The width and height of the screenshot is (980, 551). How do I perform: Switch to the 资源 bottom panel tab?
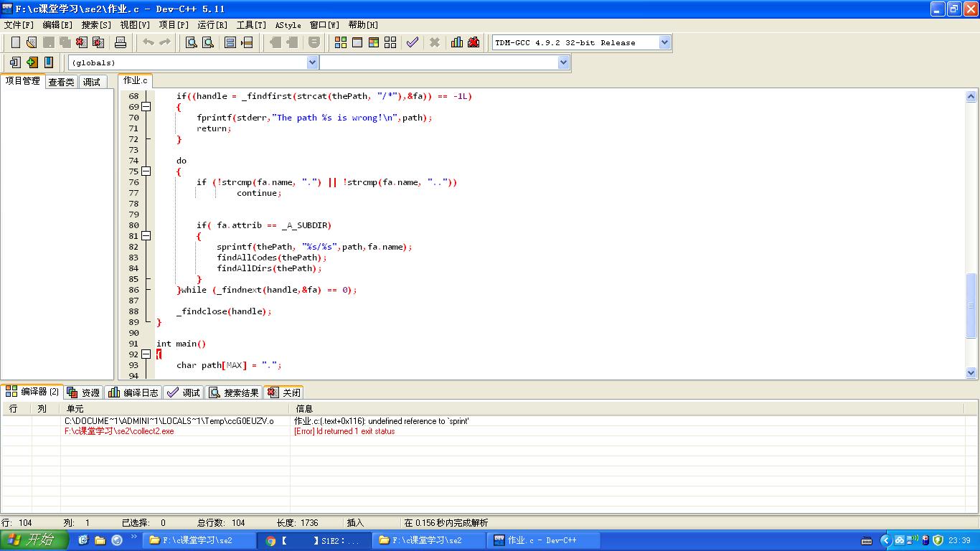pos(83,392)
